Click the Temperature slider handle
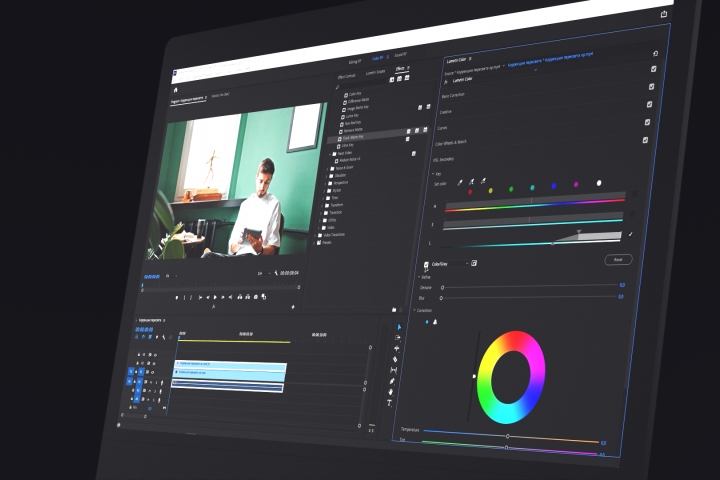The image size is (720, 480). pos(507,436)
